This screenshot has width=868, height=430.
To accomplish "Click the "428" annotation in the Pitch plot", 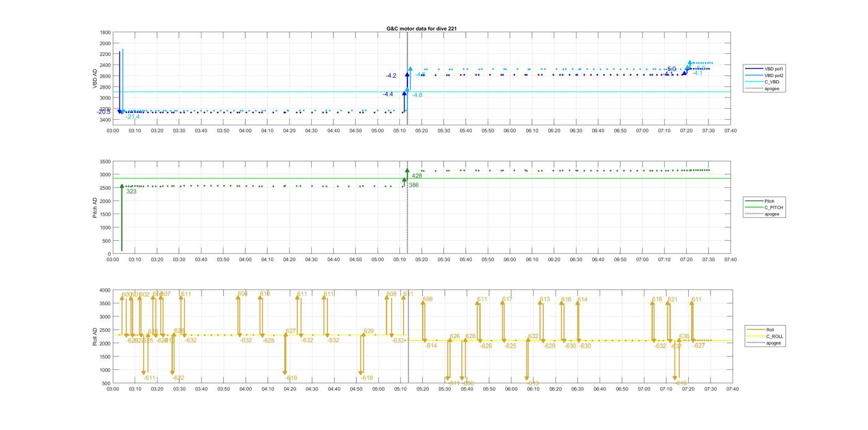I will (417, 176).
